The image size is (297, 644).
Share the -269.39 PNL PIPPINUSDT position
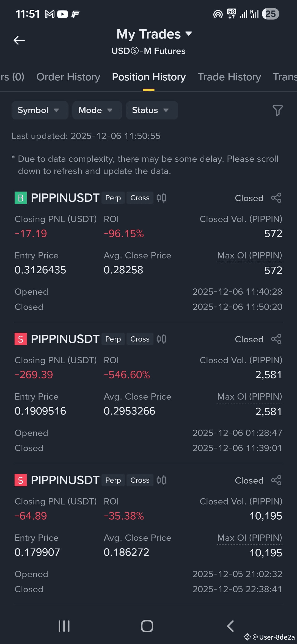[276, 339]
